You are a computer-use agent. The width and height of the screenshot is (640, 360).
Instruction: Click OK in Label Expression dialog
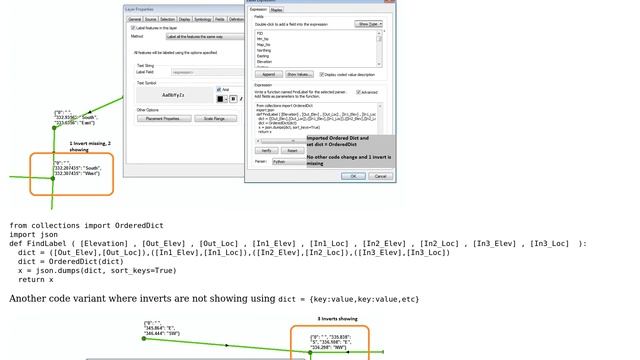353,176
